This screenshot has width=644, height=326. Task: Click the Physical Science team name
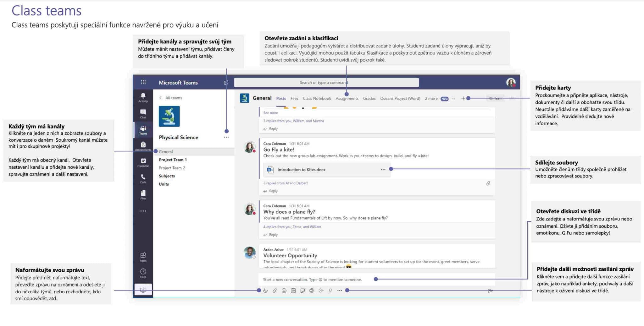pyautogui.click(x=178, y=137)
